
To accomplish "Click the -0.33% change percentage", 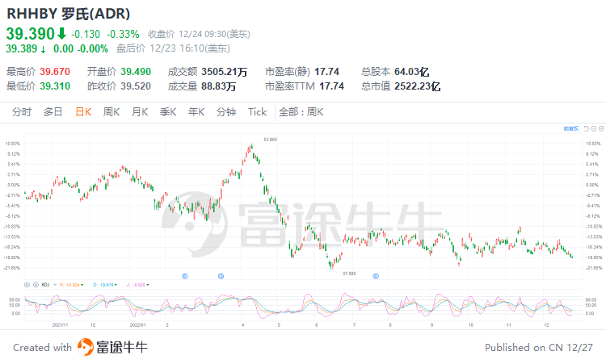I will coord(123,34).
